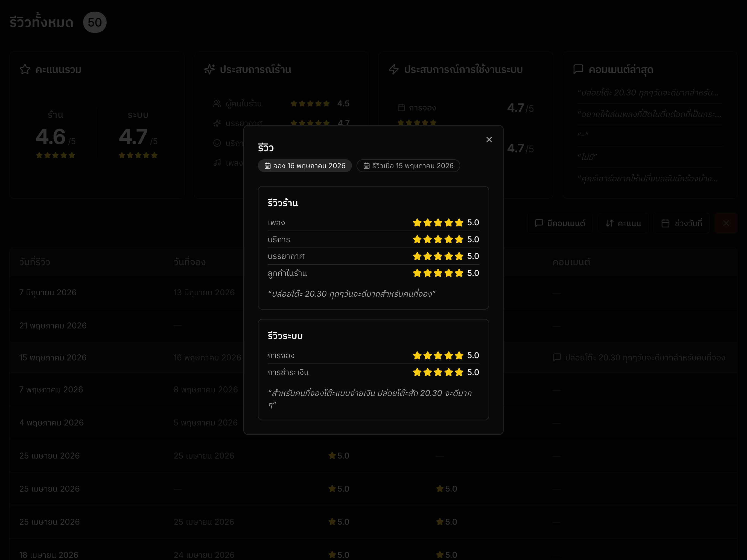Select the จอง 16 พฤษภาคม 2026 chip
The width and height of the screenshot is (747, 560).
(305, 166)
